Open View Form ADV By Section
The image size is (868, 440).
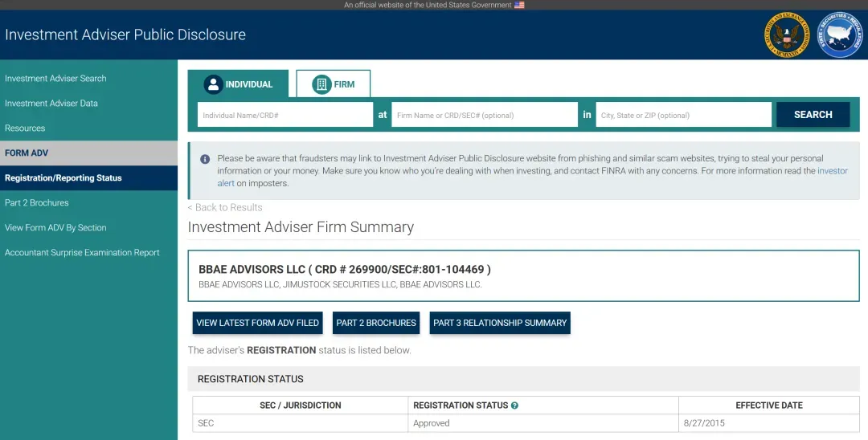tap(55, 228)
